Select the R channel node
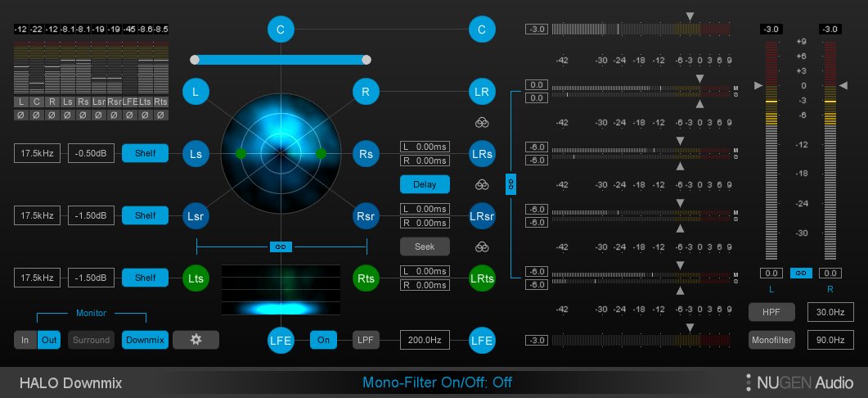The height and width of the screenshot is (398, 868). coord(366,92)
